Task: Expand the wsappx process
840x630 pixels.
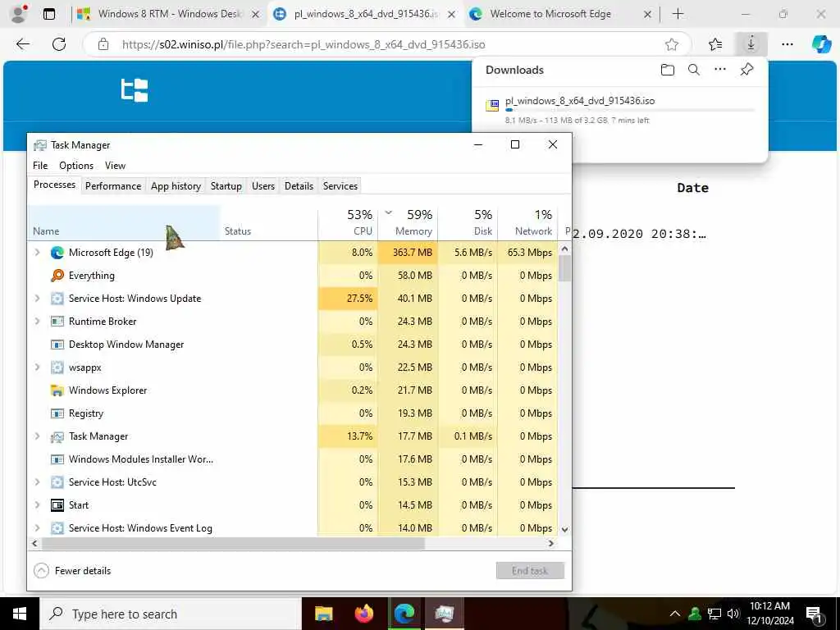Action: coord(37,367)
